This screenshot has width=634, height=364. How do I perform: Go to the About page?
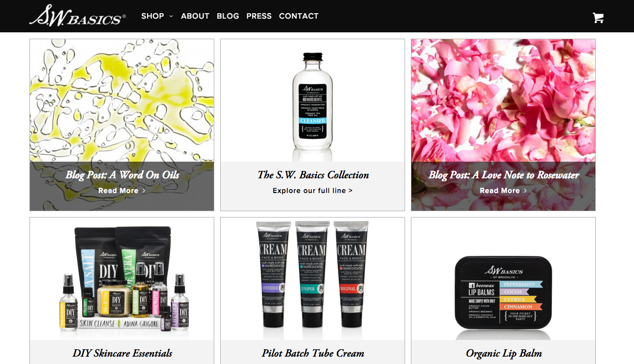[195, 16]
